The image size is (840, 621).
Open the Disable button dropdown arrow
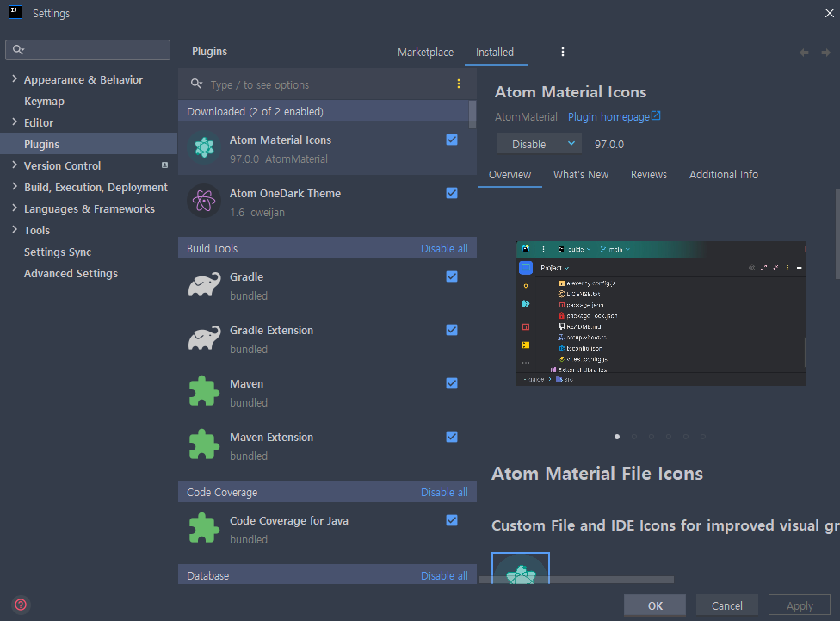571,143
